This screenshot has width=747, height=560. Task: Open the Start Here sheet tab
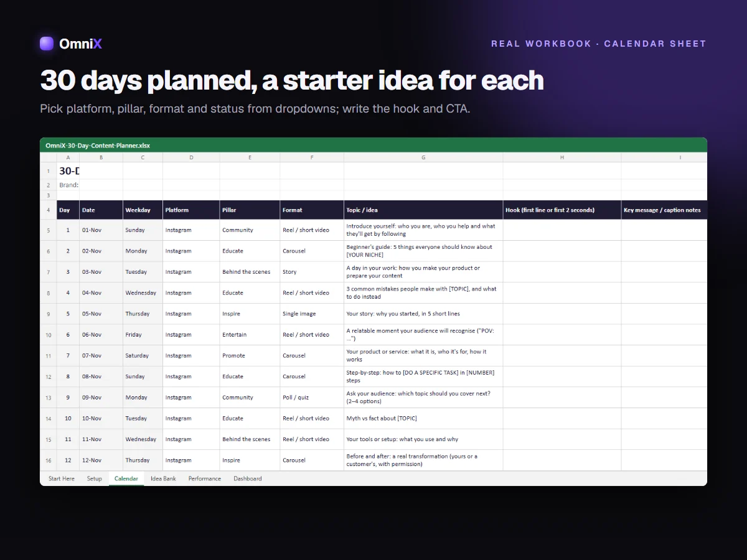62,478
